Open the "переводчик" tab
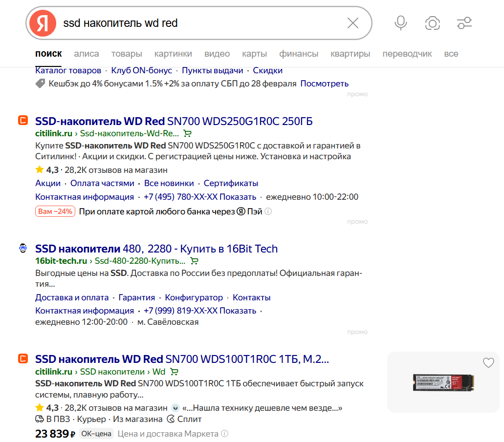This screenshot has height=442, width=504. click(x=407, y=54)
